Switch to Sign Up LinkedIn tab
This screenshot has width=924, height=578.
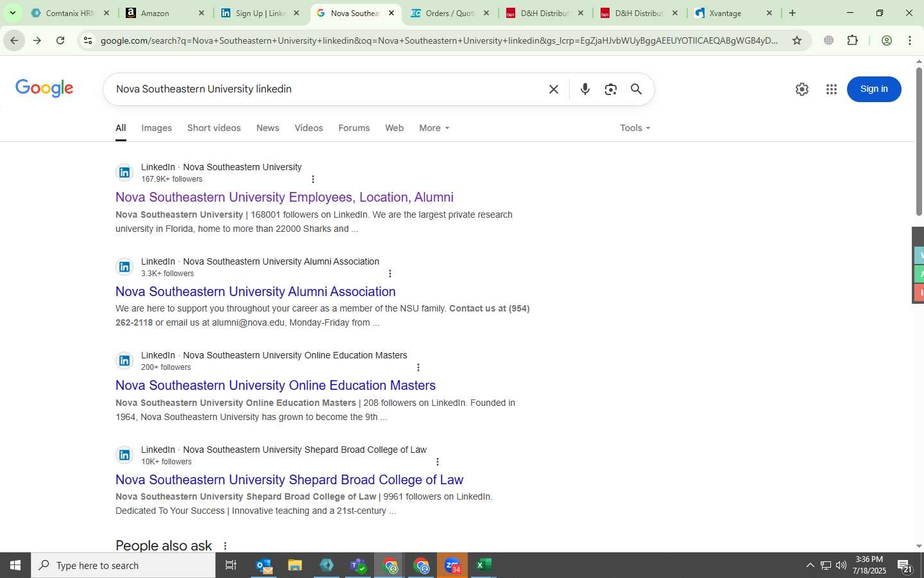259,13
